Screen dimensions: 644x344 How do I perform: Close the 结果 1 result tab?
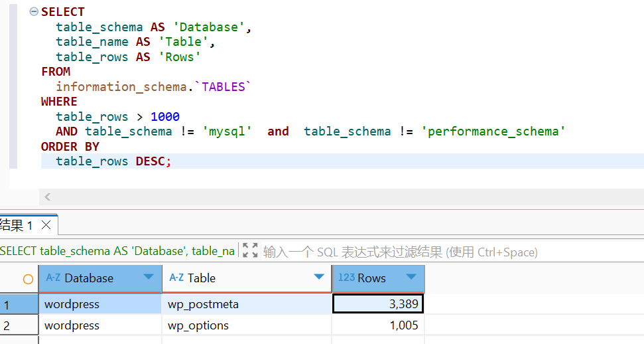coord(46,225)
